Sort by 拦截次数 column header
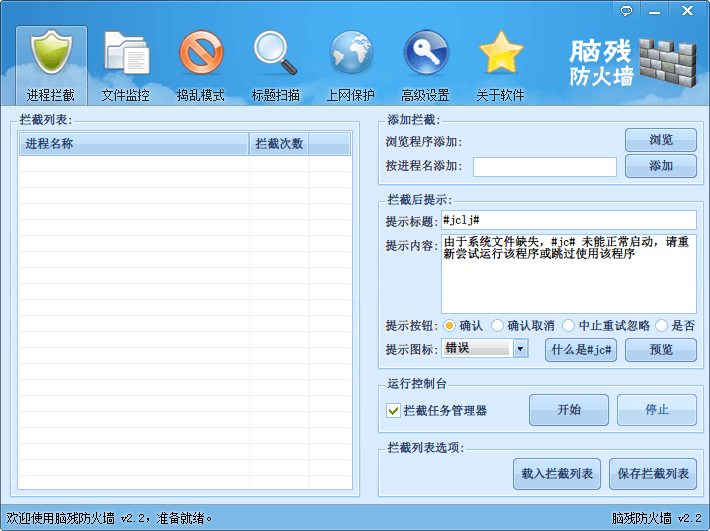The height and width of the screenshot is (531, 710). pyautogui.click(x=279, y=144)
